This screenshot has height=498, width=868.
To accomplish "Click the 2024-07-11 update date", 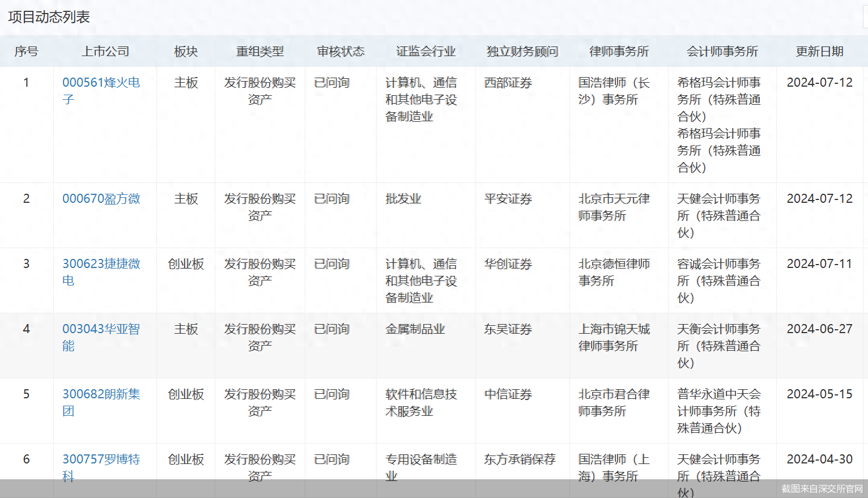I will pyautogui.click(x=819, y=264).
